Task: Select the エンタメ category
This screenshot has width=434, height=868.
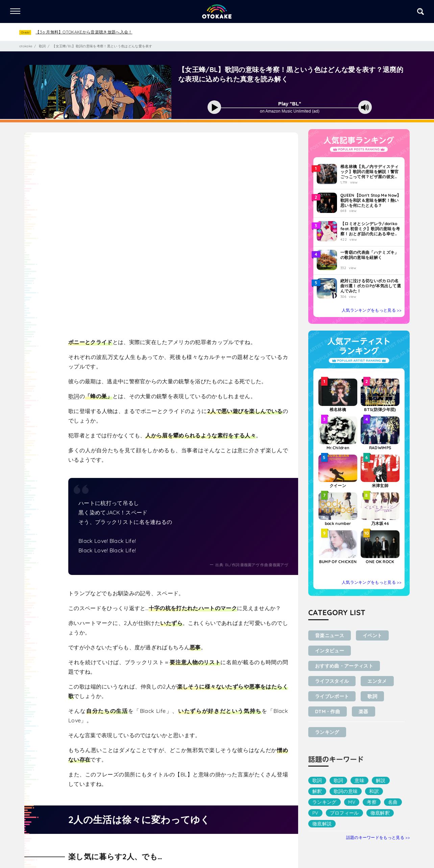Action: pyautogui.click(x=377, y=681)
